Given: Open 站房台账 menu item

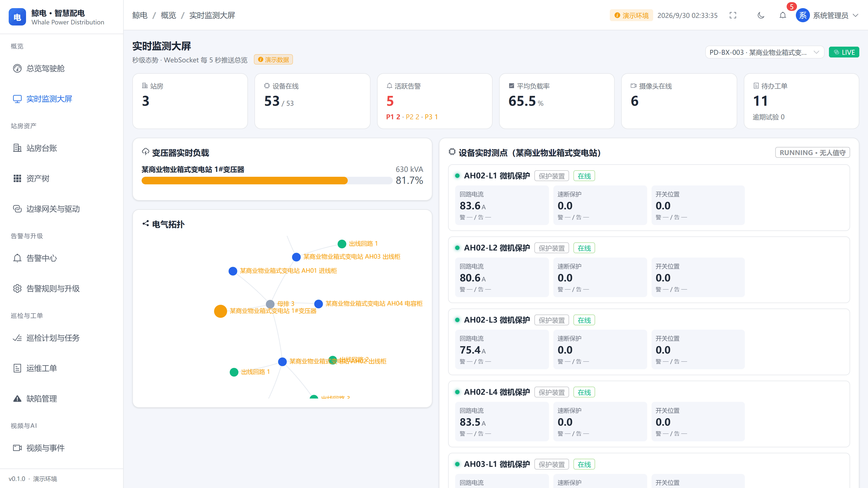Looking at the screenshot, I should click(x=61, y=148).
